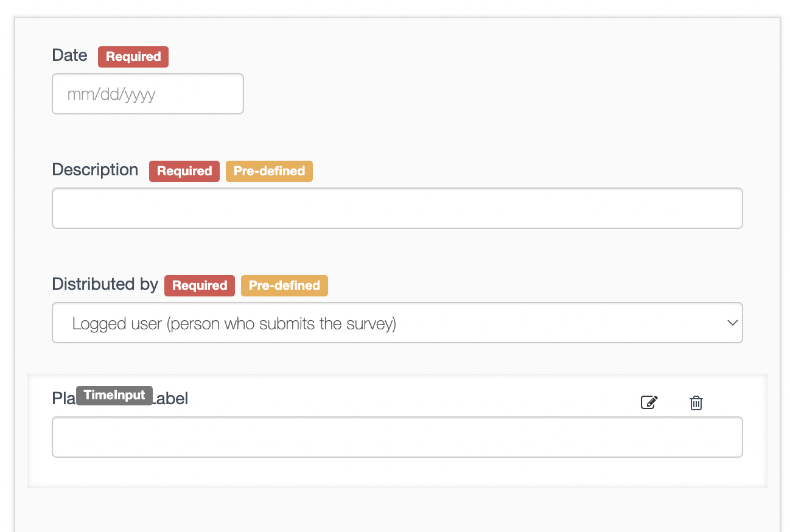Image resolution: width=790 pixels, height=532 pixels.
Task: Click the Distributed by field label
Action: click(x=105, y=284)
